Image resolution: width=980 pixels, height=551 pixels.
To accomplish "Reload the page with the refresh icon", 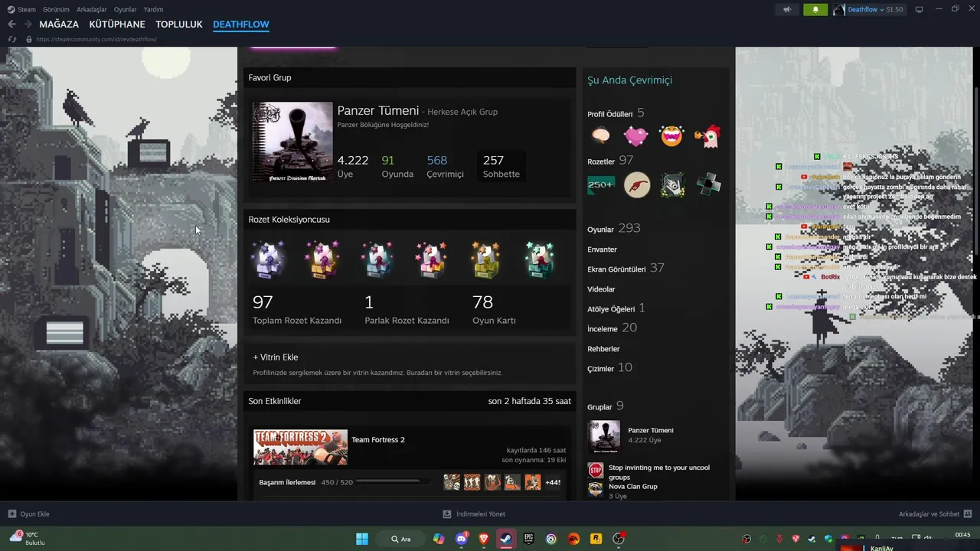I will [11, 39].
